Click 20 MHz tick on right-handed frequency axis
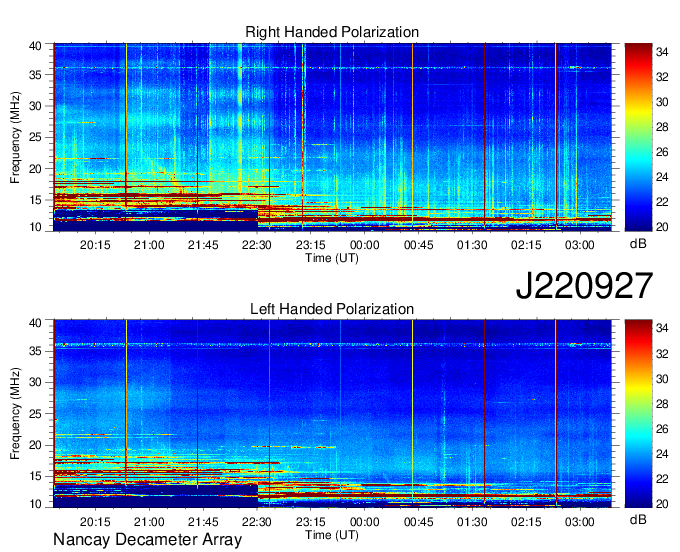Viewport: 680px width, 552px height. 35,169
